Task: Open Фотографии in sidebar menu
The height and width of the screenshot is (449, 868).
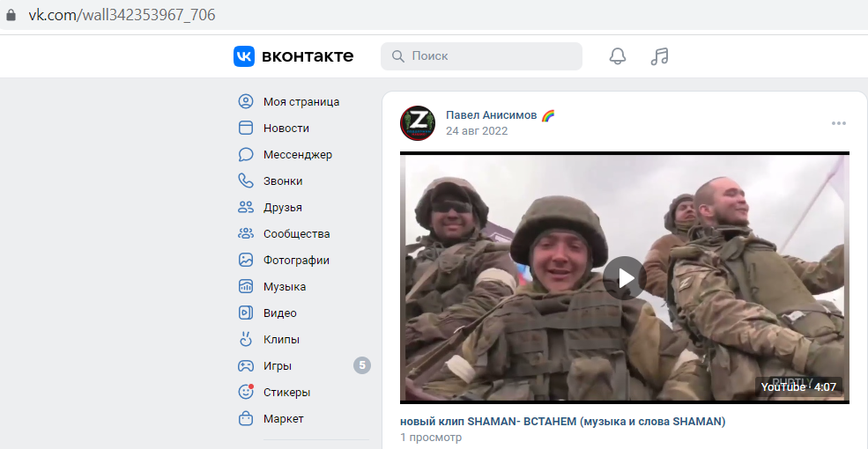Action: click(296, 261)
